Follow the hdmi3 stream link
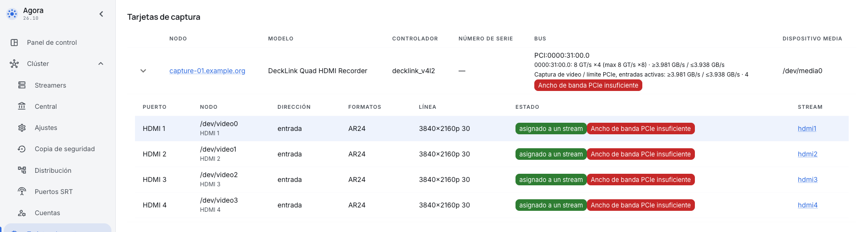Image resolution: width=868 pixels, height=232 pixels. [807, 180]
